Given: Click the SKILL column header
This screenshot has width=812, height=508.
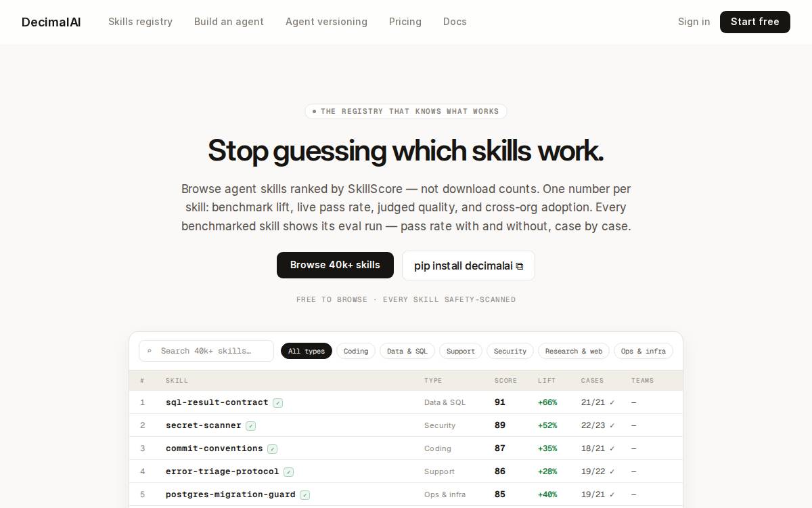Looking at the screenshot, I should [177, 381].
